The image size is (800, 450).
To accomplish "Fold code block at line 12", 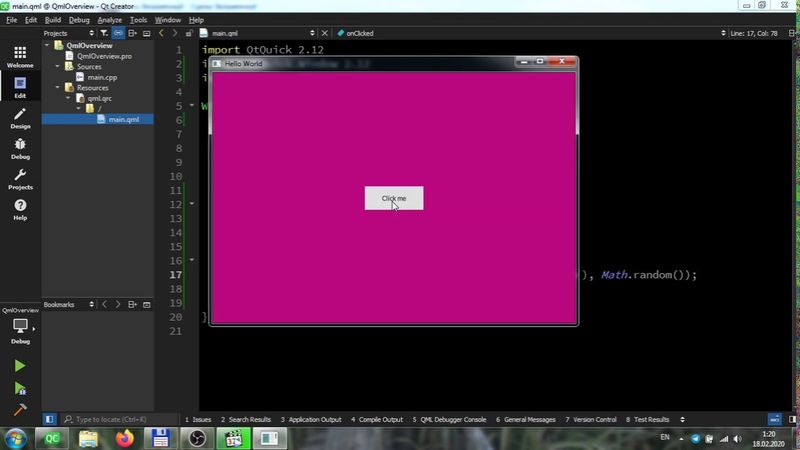I will coord(192,204).
